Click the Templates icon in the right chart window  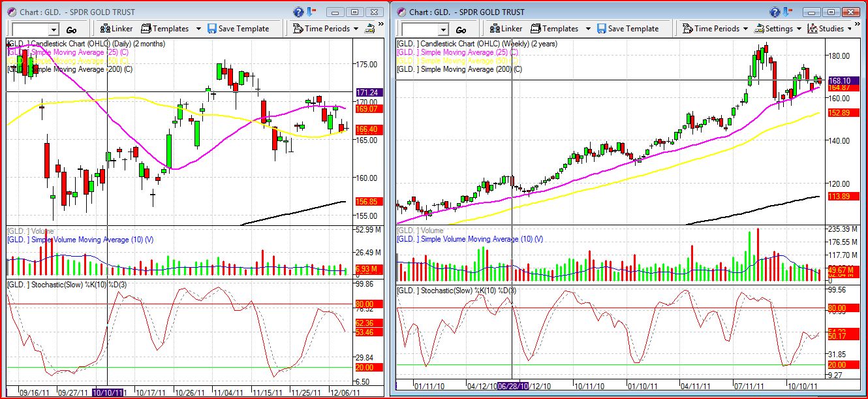pos(535,29)
